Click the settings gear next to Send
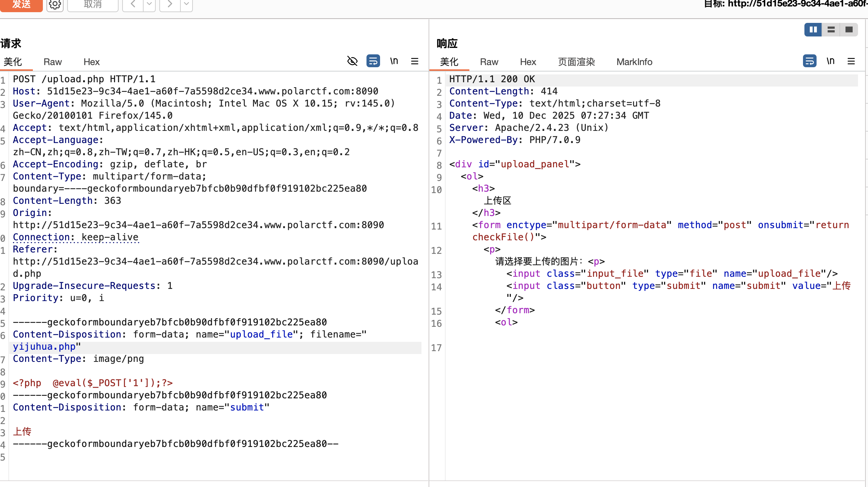Viewport: 868px width, 487px height. coord(55,5)
